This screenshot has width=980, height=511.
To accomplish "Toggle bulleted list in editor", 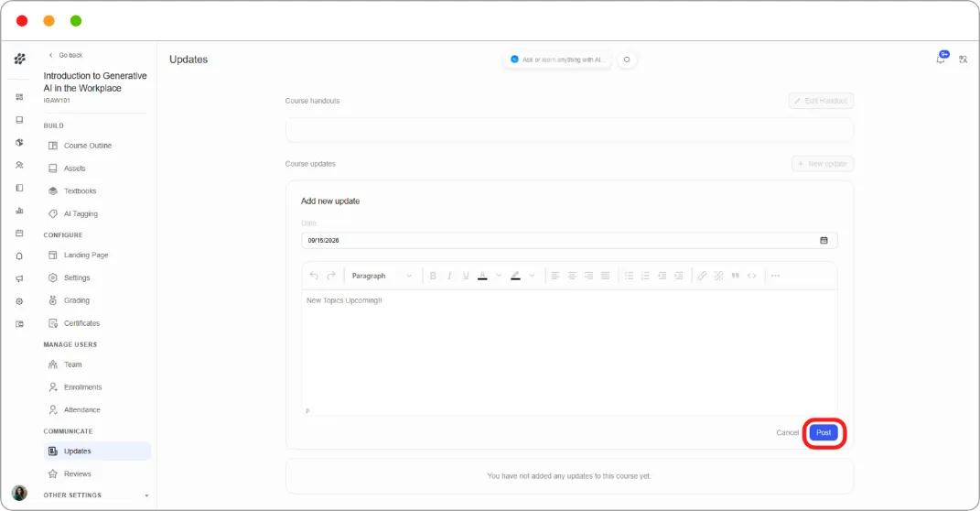I will click(629, 276).
